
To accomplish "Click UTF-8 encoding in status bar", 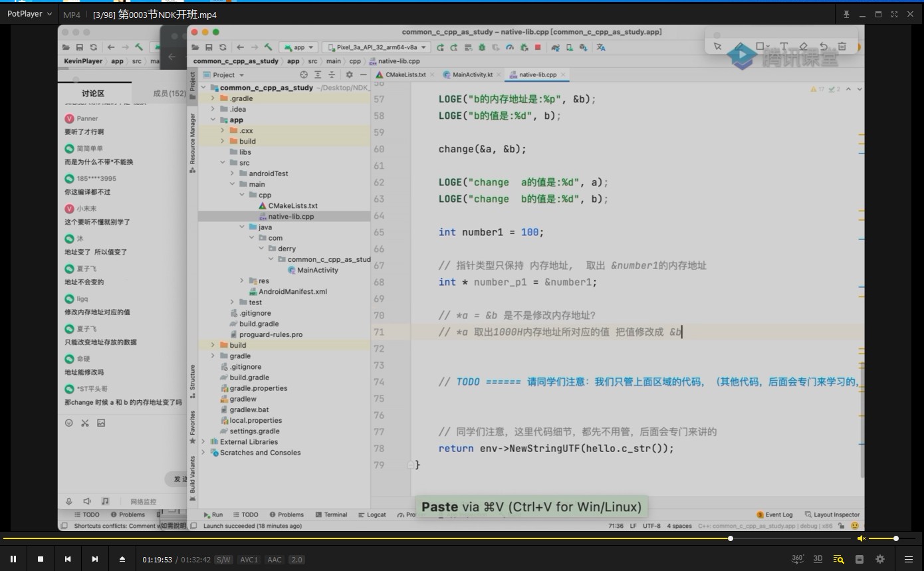I will 651,526.
